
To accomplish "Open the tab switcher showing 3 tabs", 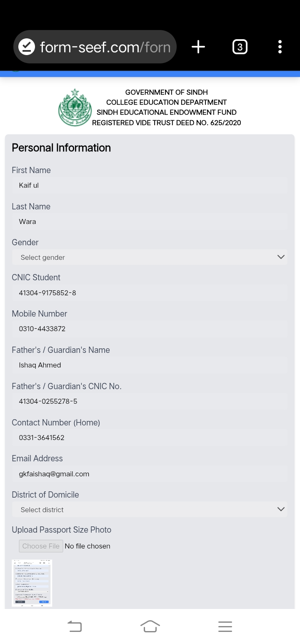I will pyautogui.click(x=240, y=47).
